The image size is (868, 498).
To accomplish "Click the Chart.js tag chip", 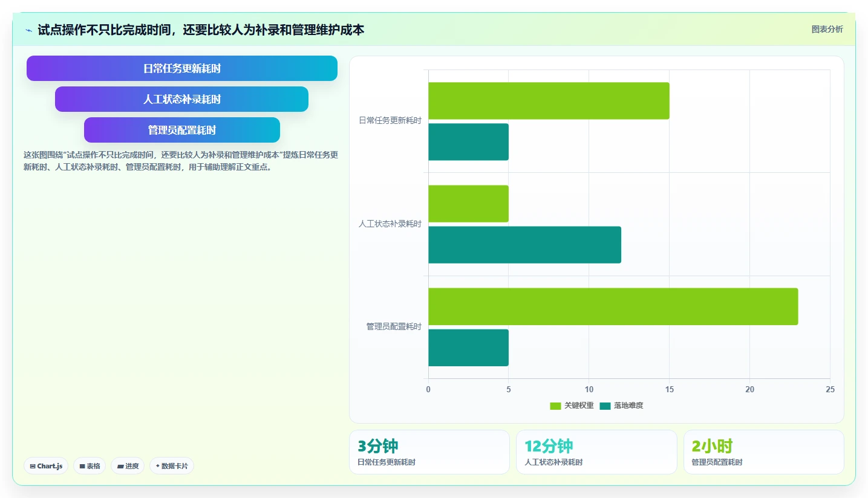I will click(x=46, y=466).
